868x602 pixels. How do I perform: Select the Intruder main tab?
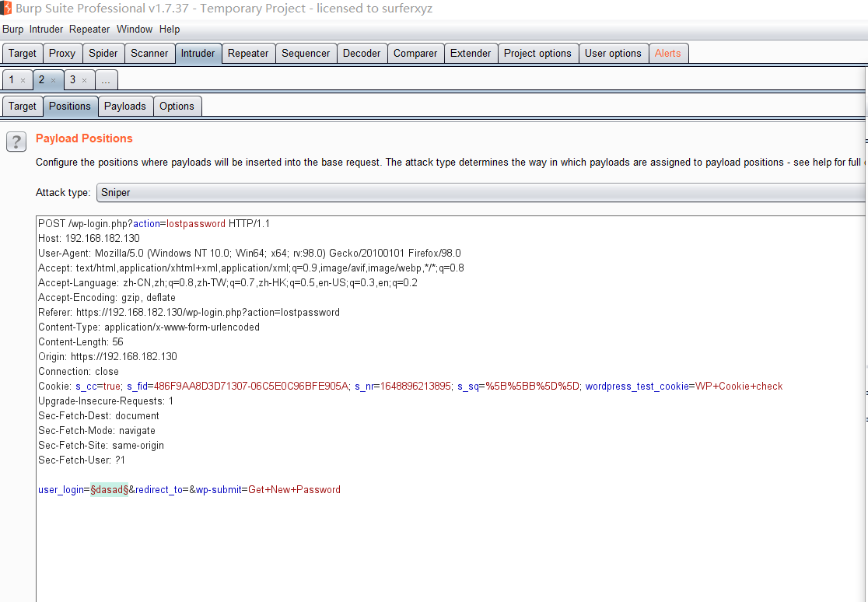coord(198,53)
